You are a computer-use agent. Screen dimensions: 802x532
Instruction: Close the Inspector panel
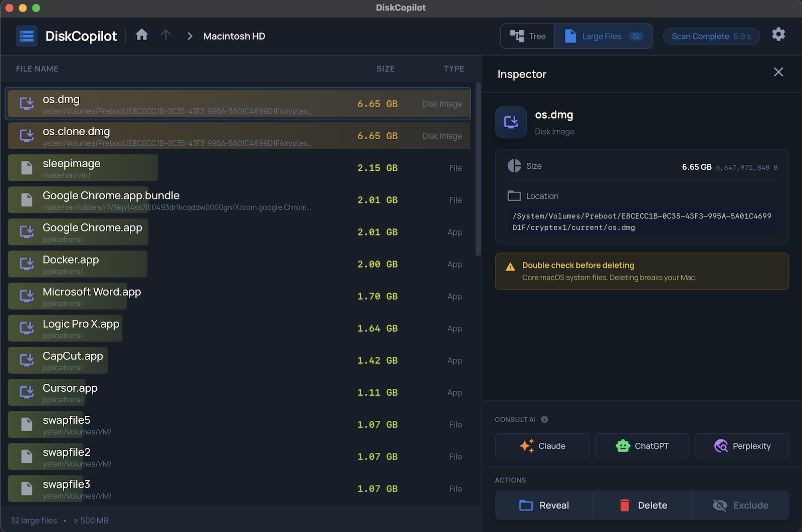[778, 72]
